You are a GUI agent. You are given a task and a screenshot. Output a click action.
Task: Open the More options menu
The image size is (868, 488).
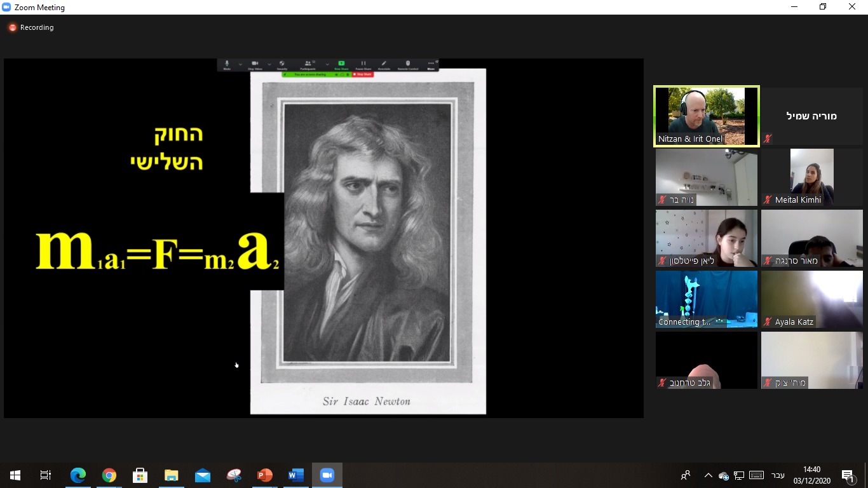click(431, 65)
